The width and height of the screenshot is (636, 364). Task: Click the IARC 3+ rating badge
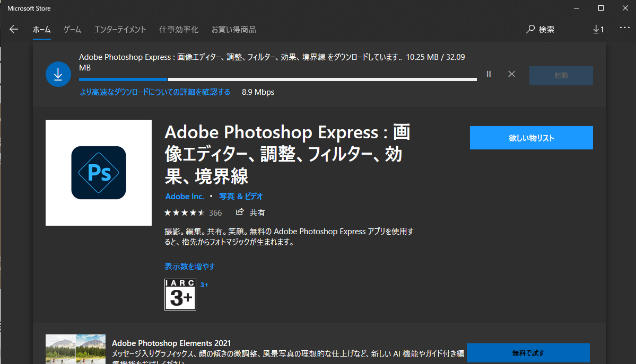pyautogui.click(x=180, y=294)
